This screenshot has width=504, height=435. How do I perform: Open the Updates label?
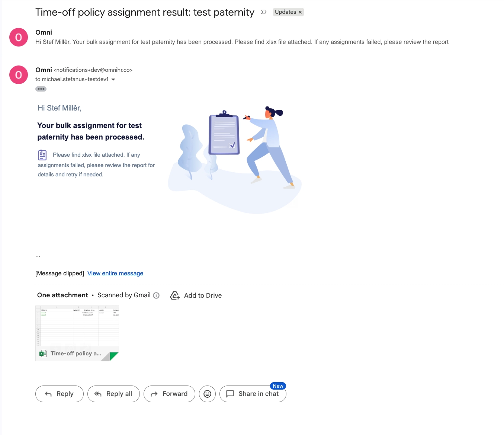point(285,12)
